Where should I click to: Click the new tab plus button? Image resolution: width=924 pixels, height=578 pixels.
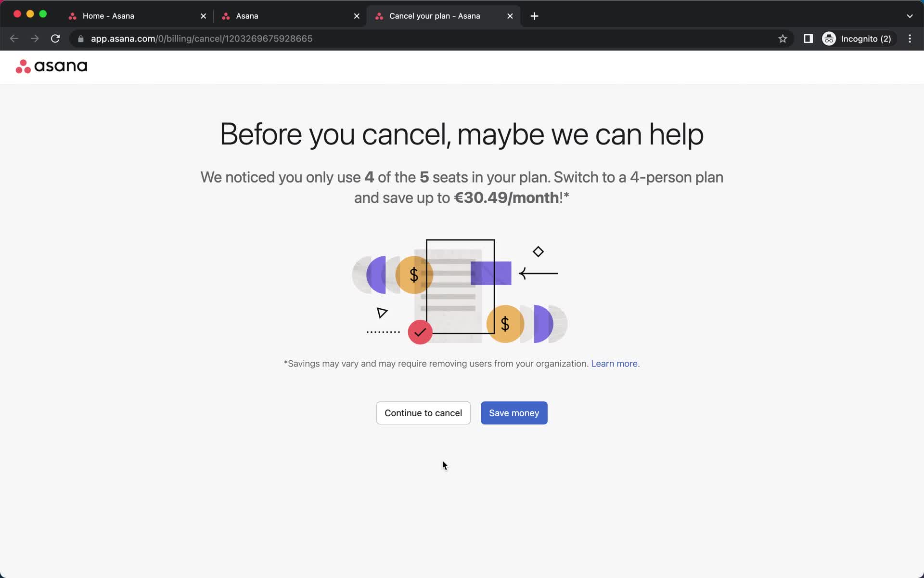[x=534, y=15]
